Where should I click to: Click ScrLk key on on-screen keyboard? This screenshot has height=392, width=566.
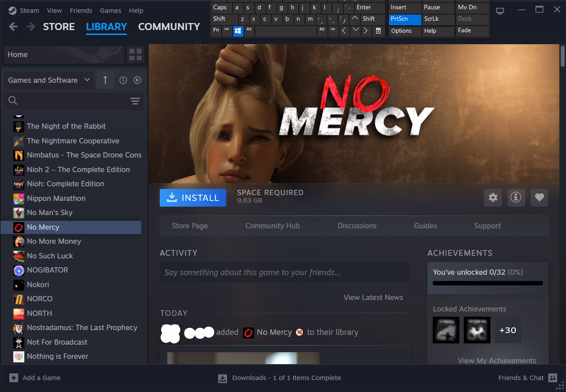point(438,19)
